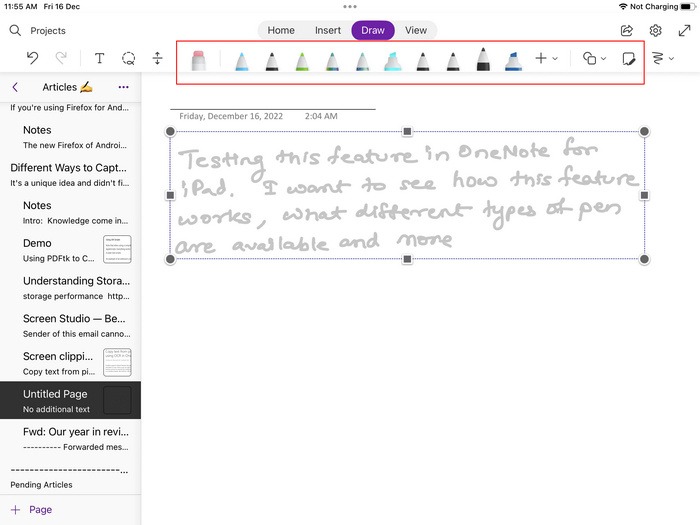Viewport: 700px width, 525px height.
Task: Grab the top-center square selection handle
Action: pyautogui.click(x=407, y=131)
